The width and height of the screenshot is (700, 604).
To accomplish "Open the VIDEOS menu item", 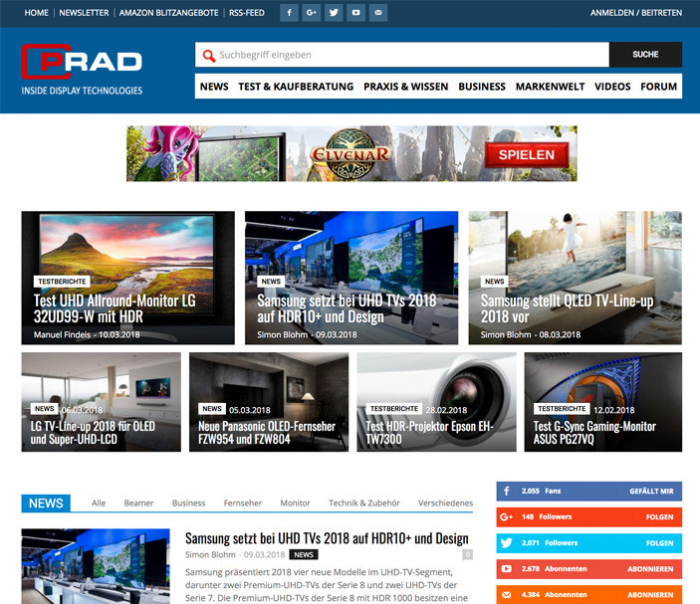I will [x=612, y=87].
